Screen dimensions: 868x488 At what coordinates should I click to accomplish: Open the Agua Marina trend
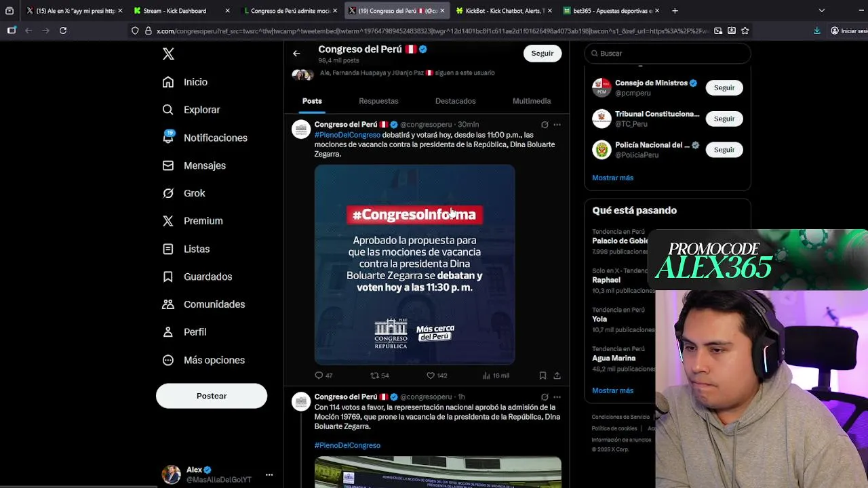(614, 358)
